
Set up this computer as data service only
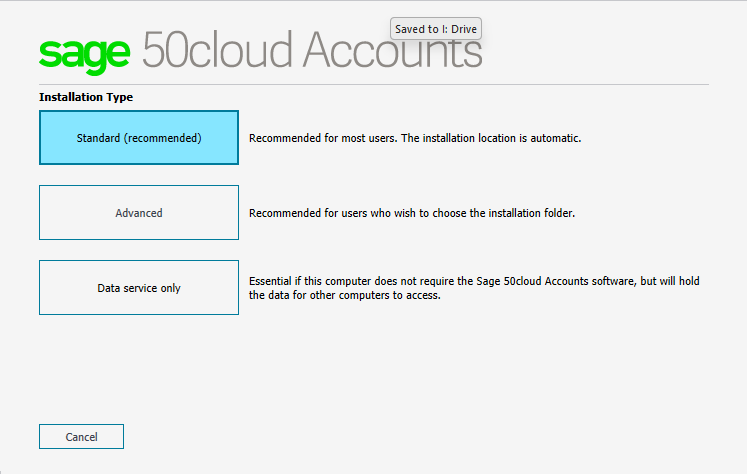[139, 288]
